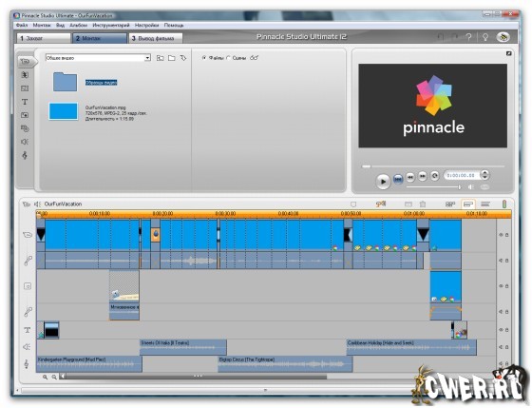Go up one folder level icon

click(x=161, y=58)
